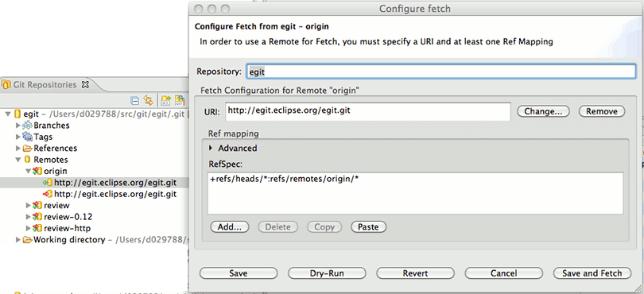
Task: Click the origin remote icon
Action: pos(37,171)
